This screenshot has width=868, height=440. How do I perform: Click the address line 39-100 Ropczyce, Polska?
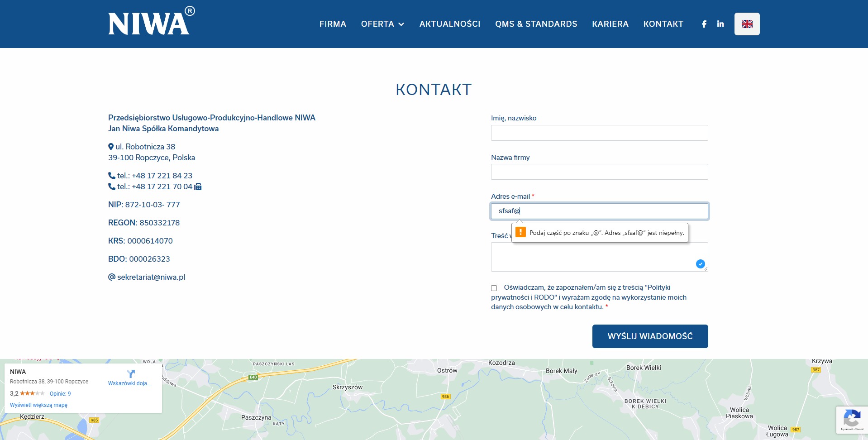(x=152, y=158)
